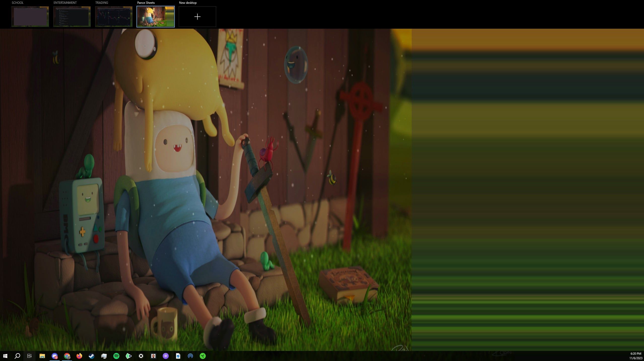Open Discord from the taskbar
Screen dimensions: 644x361
54,356
